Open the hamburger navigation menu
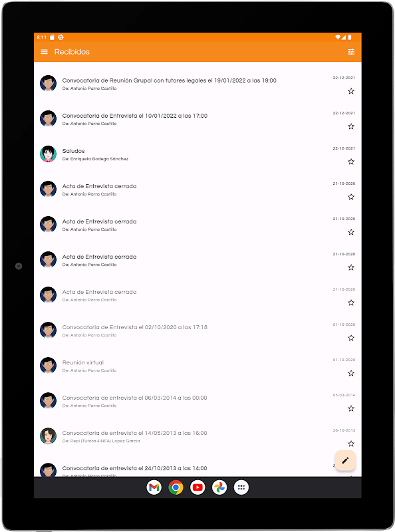This screenshot has width=395, height=532. pyautogui.click(x=44, y=52)
